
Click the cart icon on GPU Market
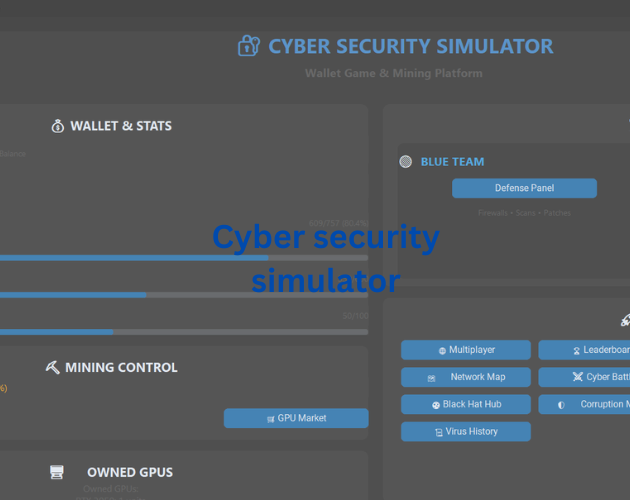[x=270, y=419]
